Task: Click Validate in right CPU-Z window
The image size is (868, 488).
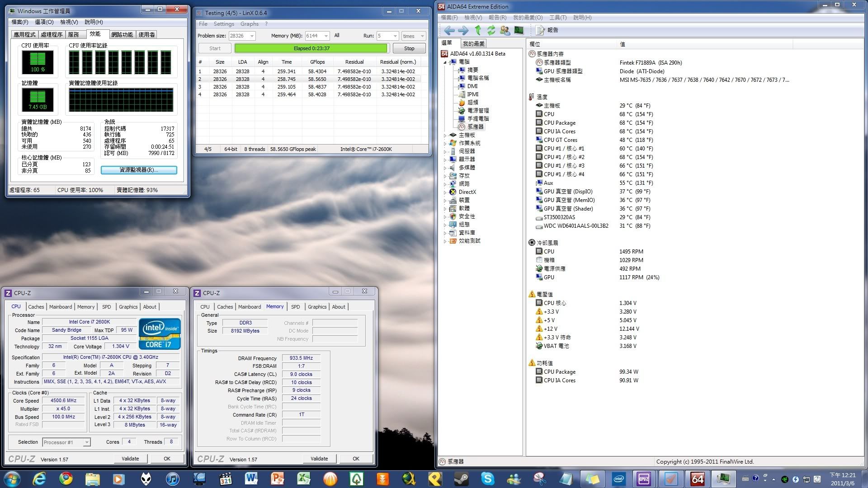Action: (x=319, y=459)
